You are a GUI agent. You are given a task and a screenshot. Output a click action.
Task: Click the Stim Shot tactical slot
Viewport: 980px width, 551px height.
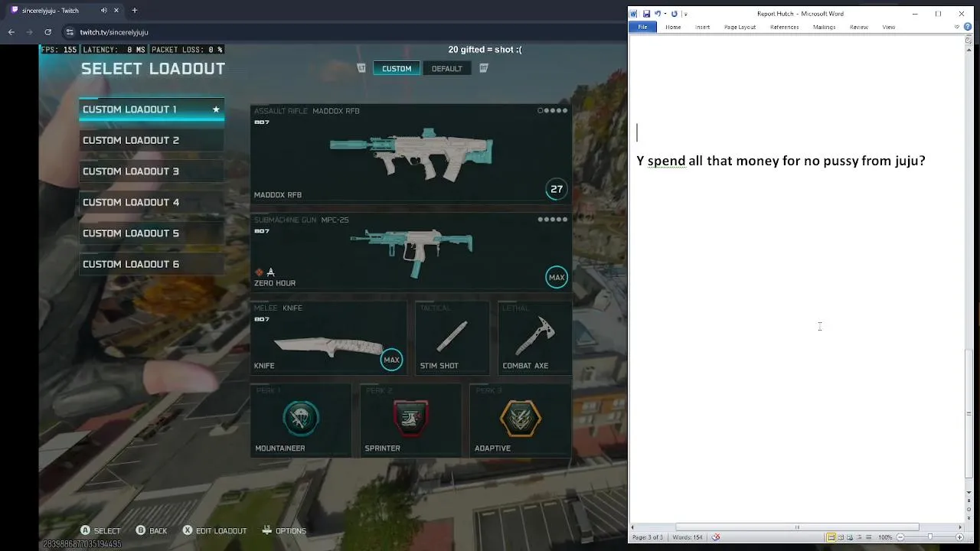click(452, 337)
